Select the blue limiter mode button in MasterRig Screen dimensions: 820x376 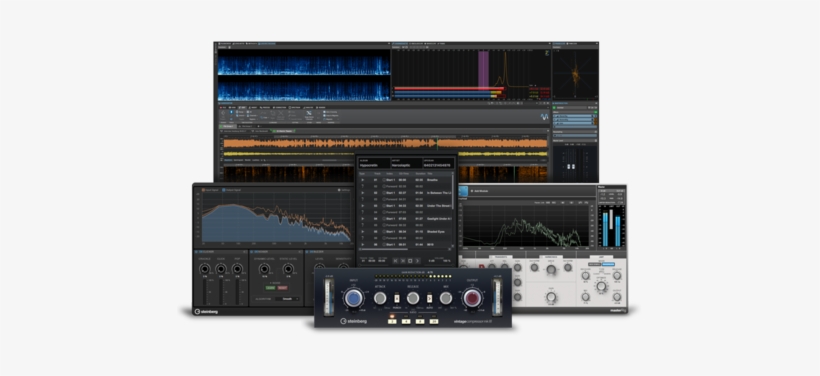(x=608, y=265)
